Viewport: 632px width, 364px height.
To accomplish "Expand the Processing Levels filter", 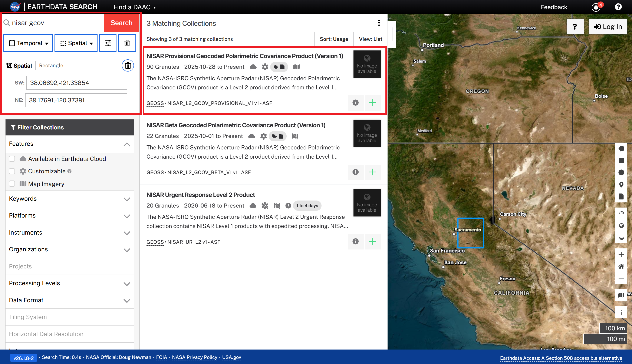I will (x=69, y=283).
